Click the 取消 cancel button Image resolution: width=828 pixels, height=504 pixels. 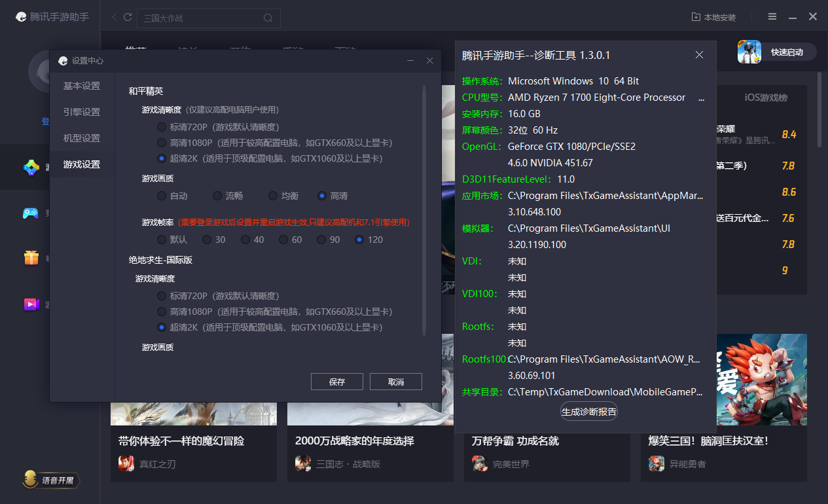coord(396,382)
